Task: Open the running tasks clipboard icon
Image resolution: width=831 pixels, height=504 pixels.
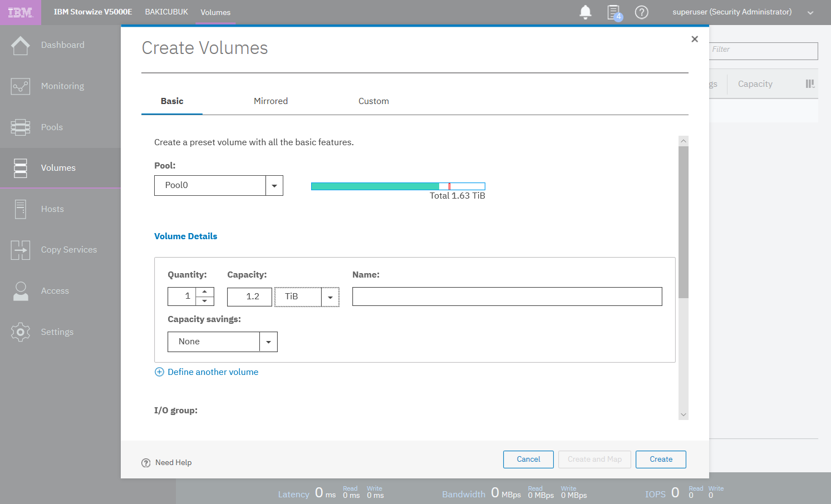Action: click(x=614, y=12)
